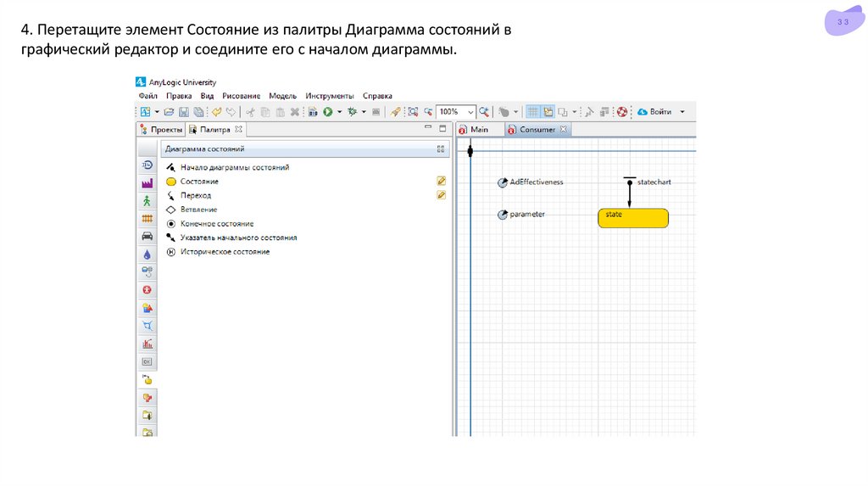Select the factory-shaped material handling palette icon
This screenshot has width=868, height=487.
coord(147,183)
